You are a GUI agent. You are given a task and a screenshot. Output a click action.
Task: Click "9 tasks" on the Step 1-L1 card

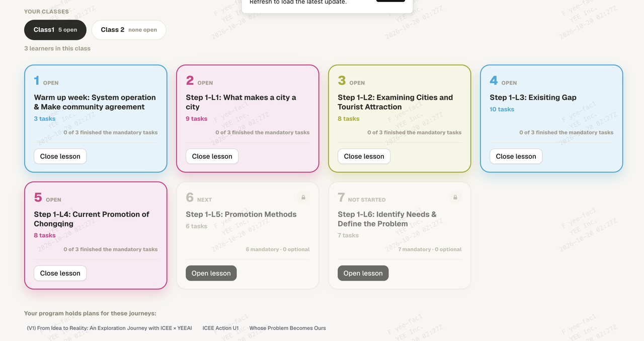[197, 119]
